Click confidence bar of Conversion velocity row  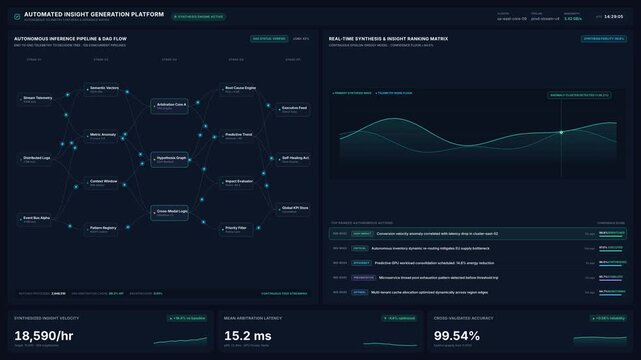pos(612,237)
